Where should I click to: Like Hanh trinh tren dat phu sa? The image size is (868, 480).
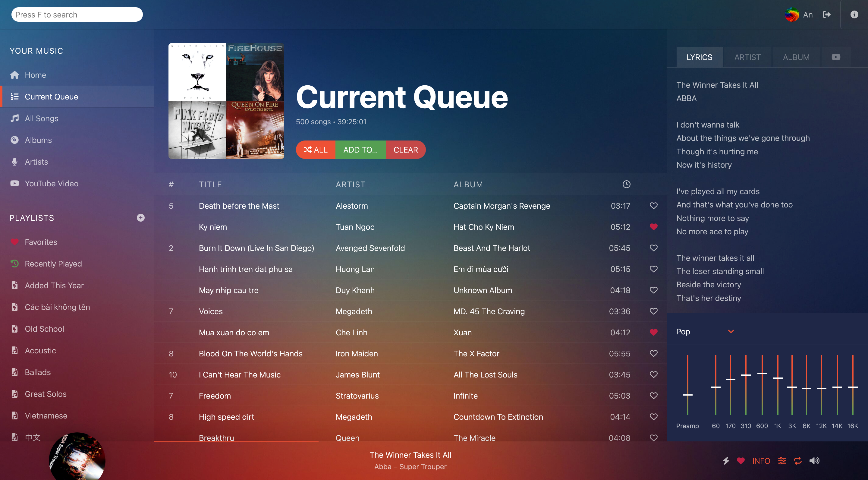653,269
